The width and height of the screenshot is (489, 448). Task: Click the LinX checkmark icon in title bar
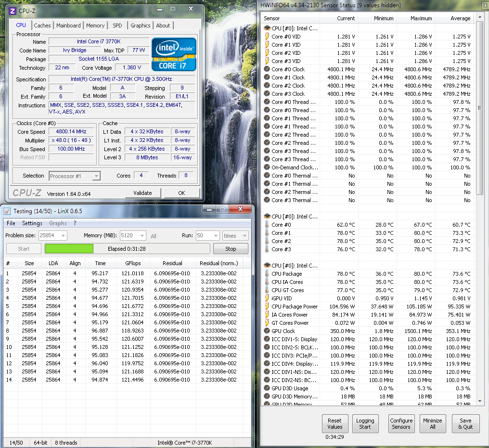click(x=7, y=211)
